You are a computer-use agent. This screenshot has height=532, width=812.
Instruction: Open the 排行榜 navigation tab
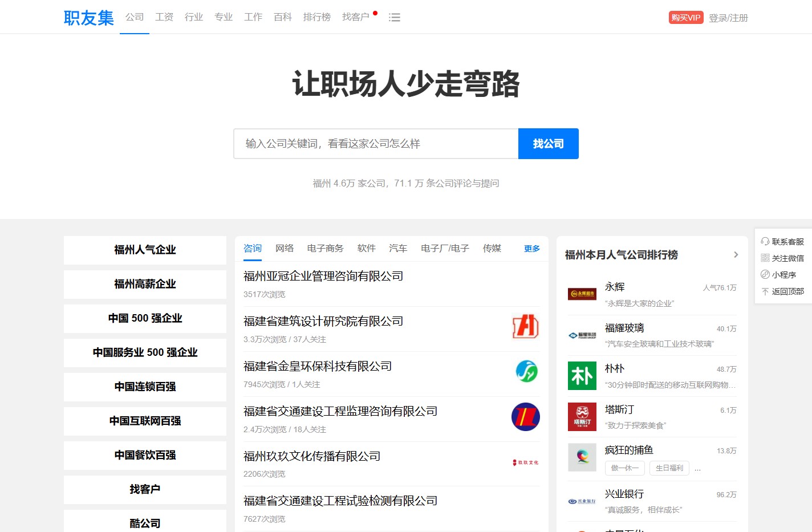coord(317,17)
